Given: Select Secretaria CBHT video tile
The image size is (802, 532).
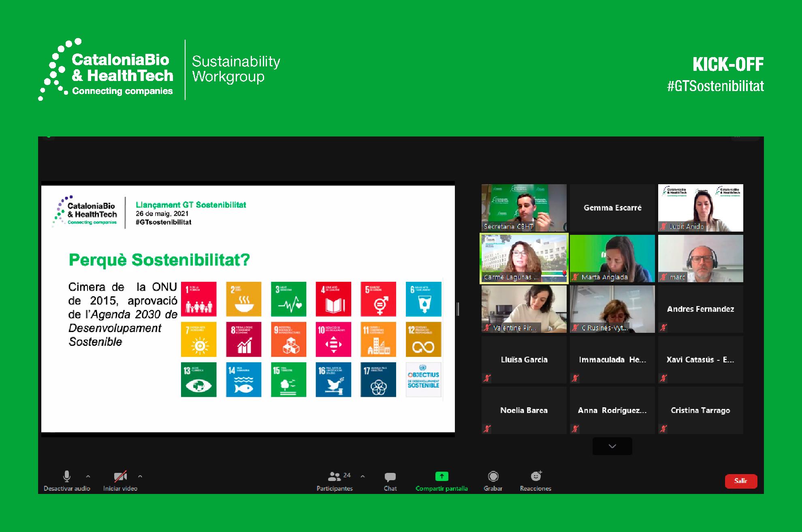Looking at the screenshot, I should point(524,208).
